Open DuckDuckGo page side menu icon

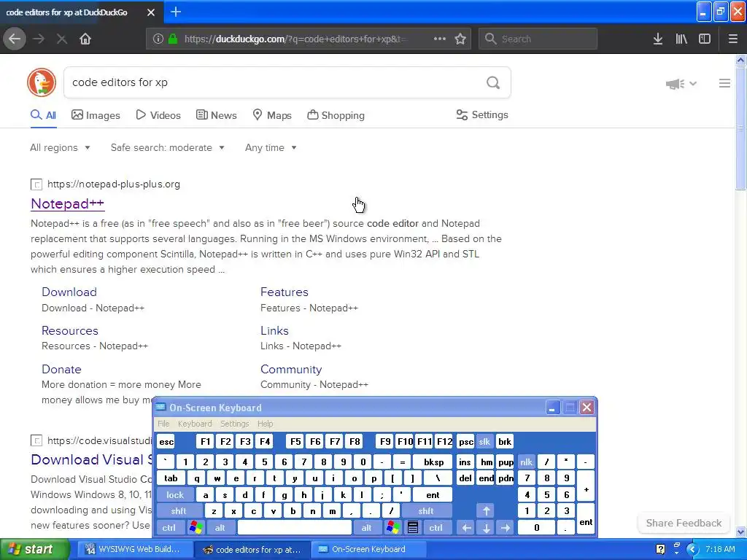coord(724,83)
